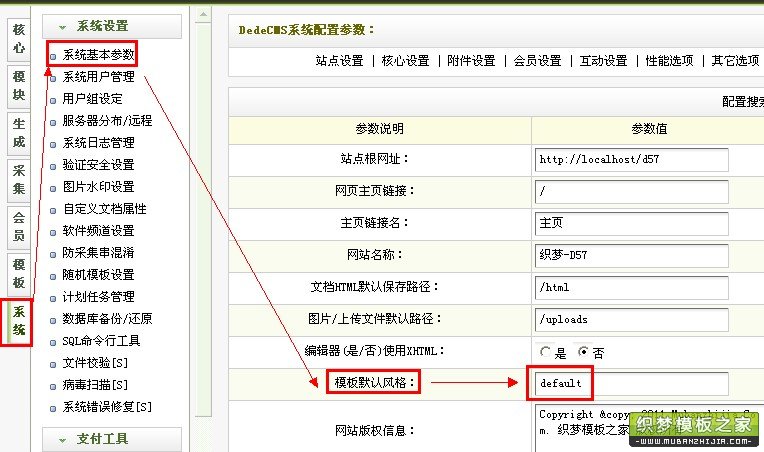The width and height of the screenshot is (764, 452).
Task: Open the 核心 vertical sidebar tab
Action: pyautogui.click(x=19, y=39)
